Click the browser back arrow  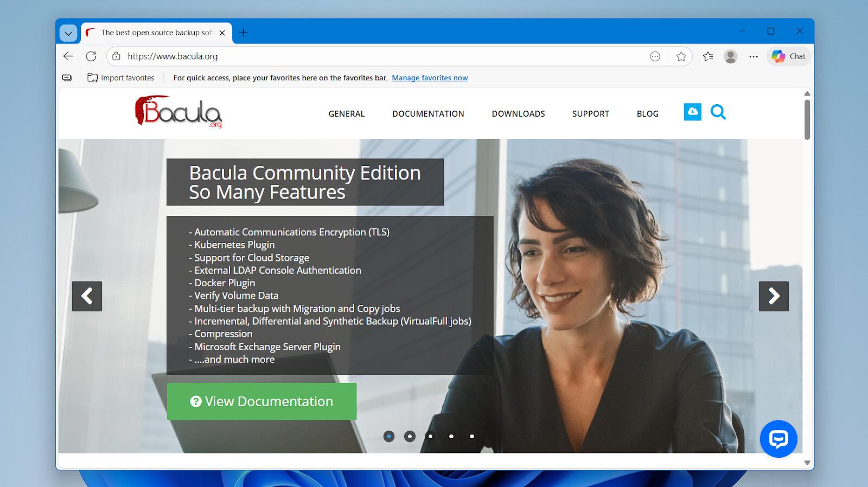click(x=68, y=56)
